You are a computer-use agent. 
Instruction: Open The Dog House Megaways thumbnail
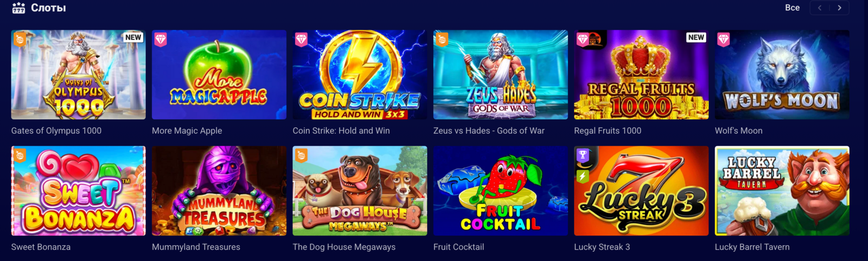pos(360,191)
